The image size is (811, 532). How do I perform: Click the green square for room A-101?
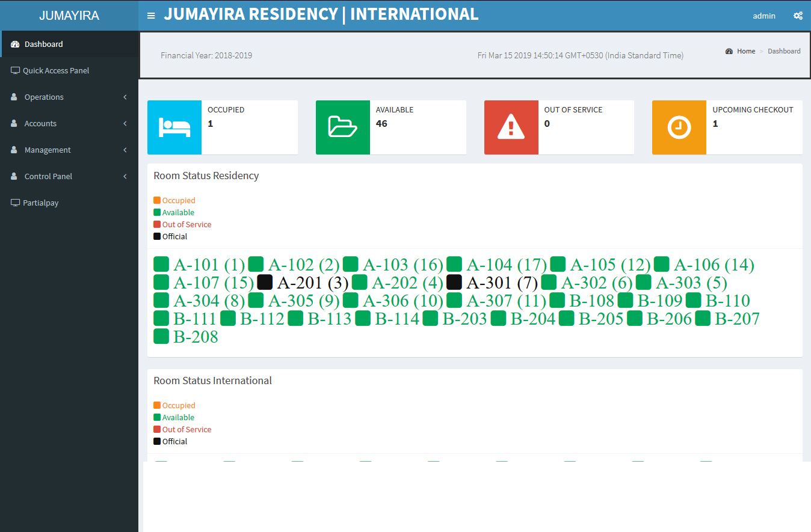161,264
